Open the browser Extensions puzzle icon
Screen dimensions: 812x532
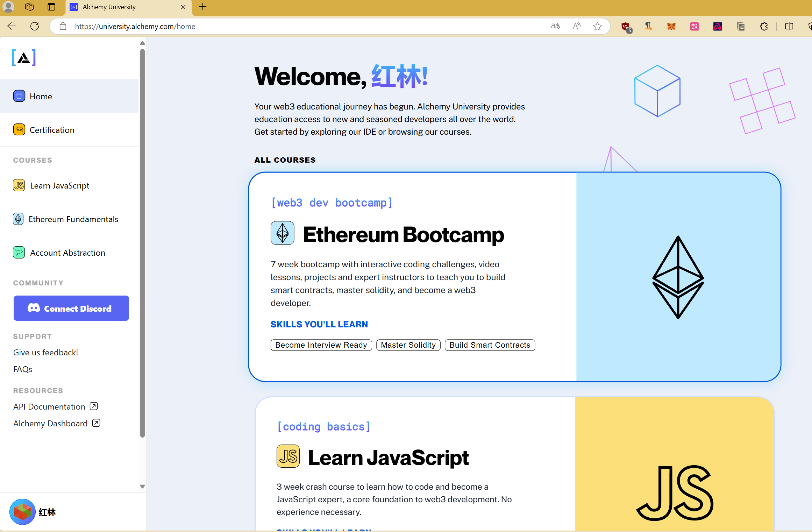764,26
